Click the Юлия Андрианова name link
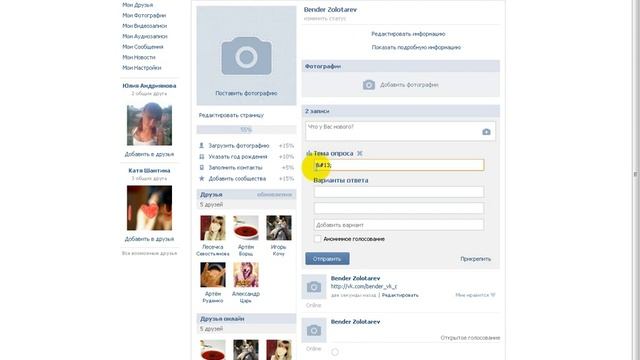The image size is (640, 360). [x=149, y=86]
